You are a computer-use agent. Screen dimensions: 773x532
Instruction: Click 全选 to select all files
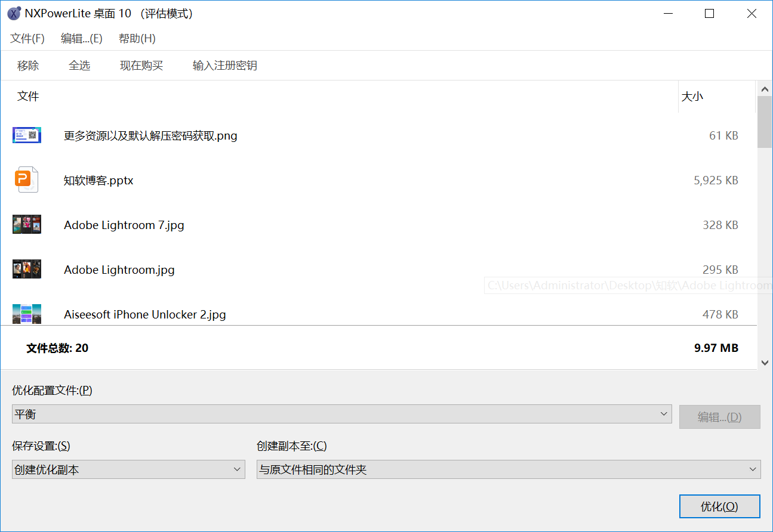[x=79, y=66]
